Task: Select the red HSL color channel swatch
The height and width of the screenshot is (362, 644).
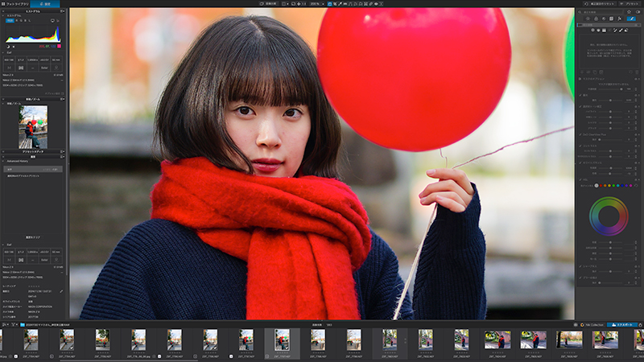Action: (x=601, y=186)
